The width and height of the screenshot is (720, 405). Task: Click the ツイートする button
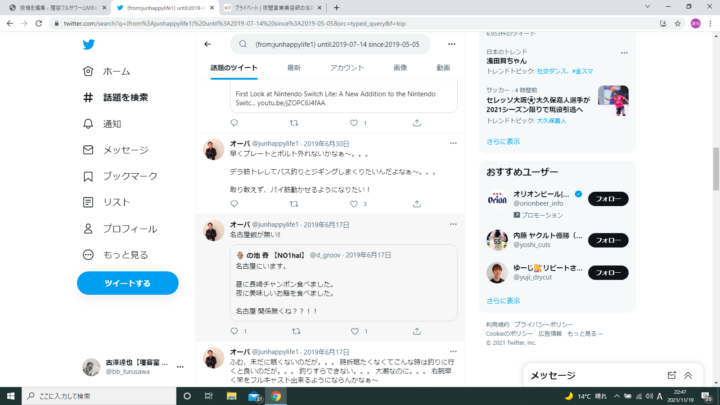(128, 283)
